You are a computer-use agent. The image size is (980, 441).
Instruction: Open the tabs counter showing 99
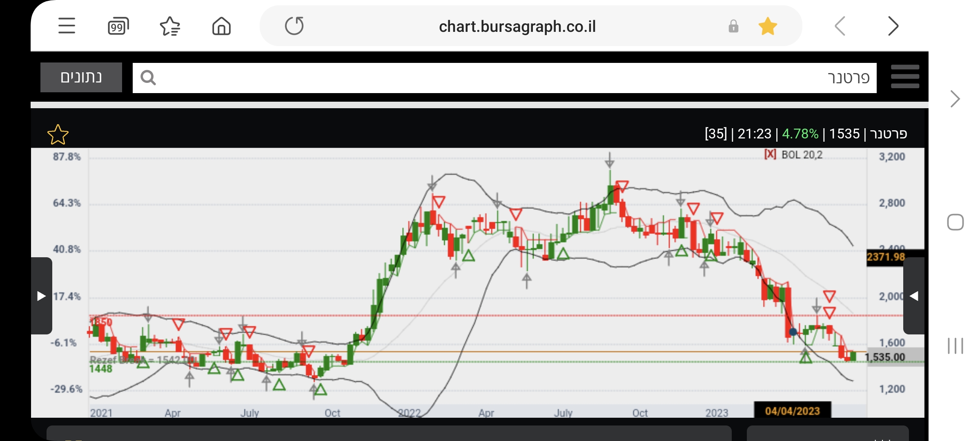(118, 26)
